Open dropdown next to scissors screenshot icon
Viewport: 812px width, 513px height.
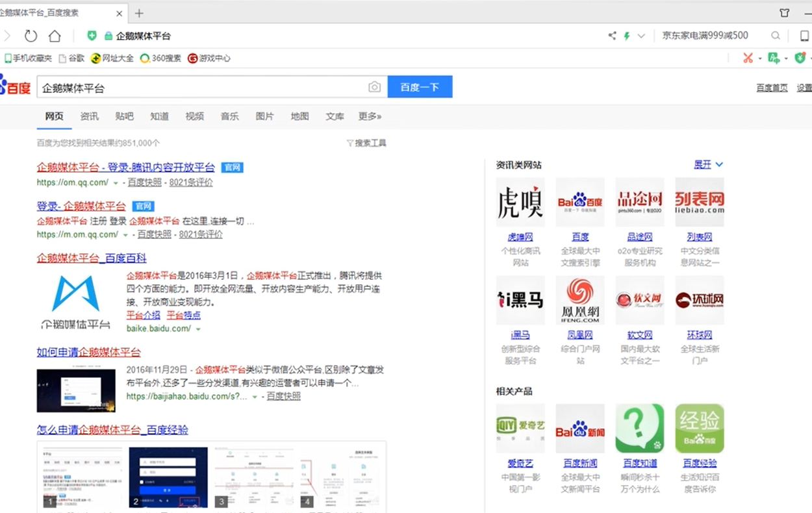point(760,58)
